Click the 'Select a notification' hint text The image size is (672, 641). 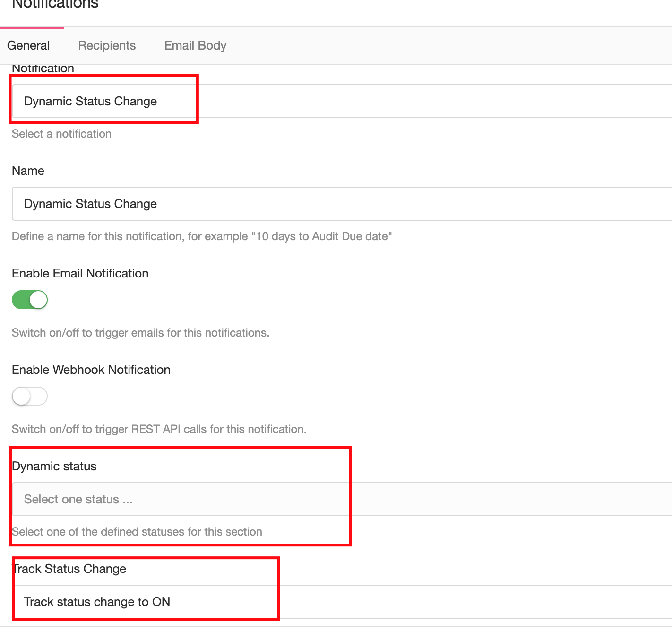point(61,134)
